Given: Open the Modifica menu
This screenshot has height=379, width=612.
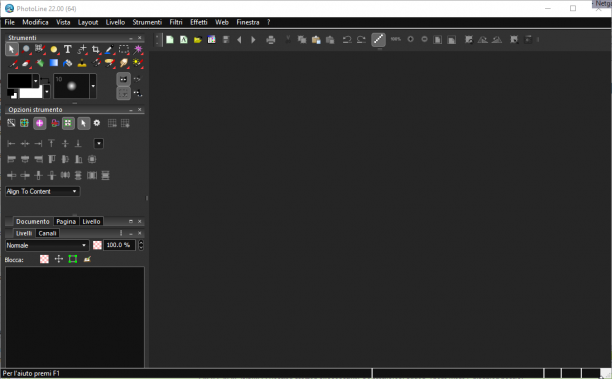Looking at the screenshot, I should click(x=35, y=22).
